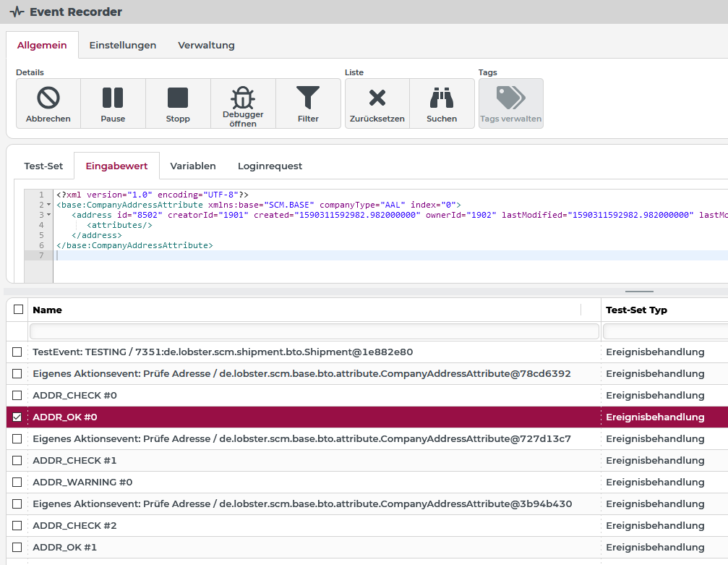
Task: Open the Variablen tab
Action: coord(193,166)
